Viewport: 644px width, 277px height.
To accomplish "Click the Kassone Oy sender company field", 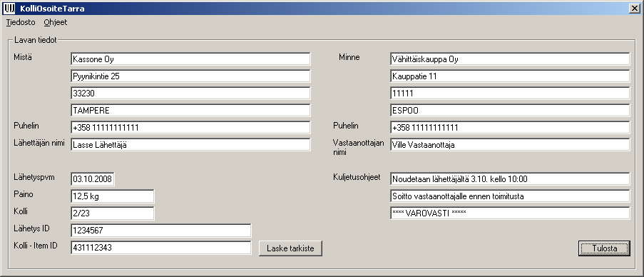I will (190, 59).
